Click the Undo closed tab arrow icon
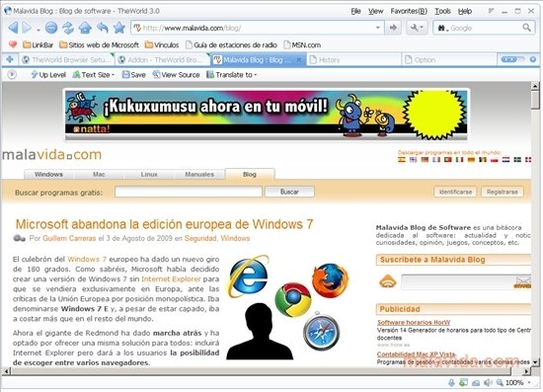The height and width of the screenshot is (392, 543). pos(103,28)
